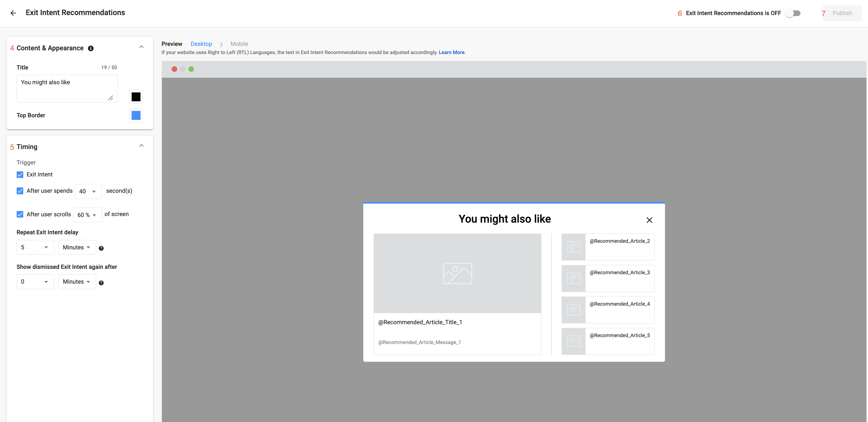
Task: Click the back arrow icon
Action: click(13, 13)
